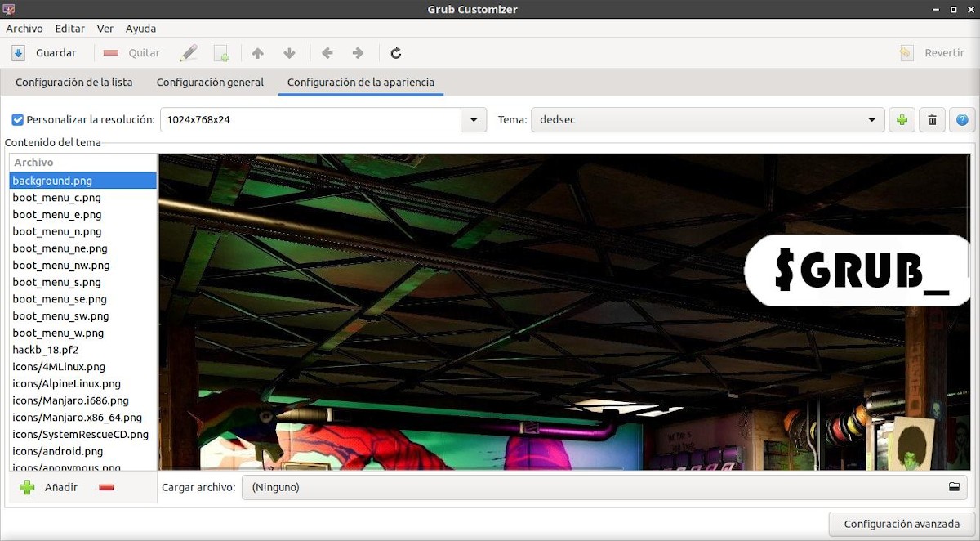
Task: Open the Archivo menu
Action: 24,29
